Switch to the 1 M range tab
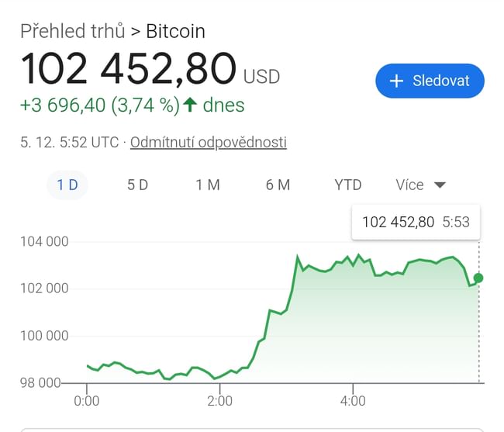The width and height of the screenshot is (504, 432). tap(208, 185)
